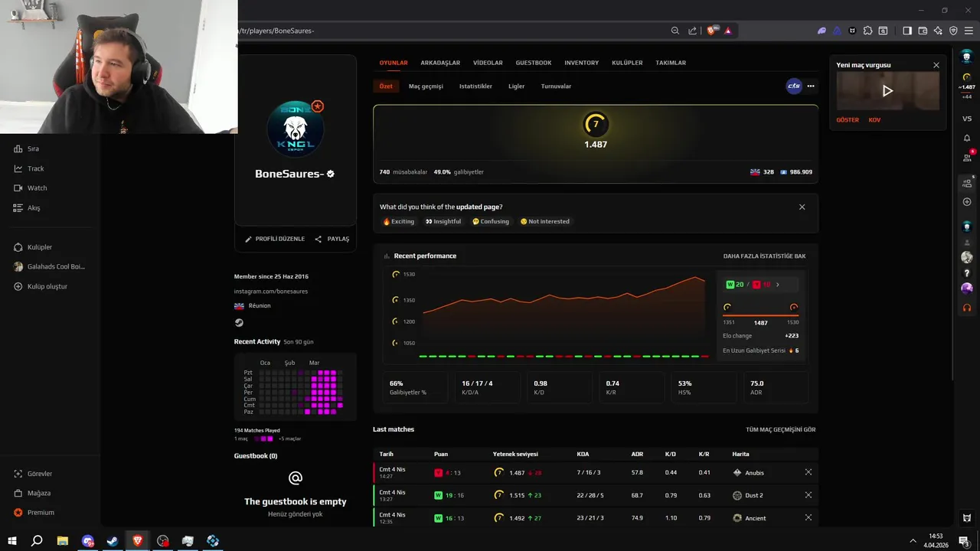Close the Yeni maç vurgusu popup

(x=936, y=65)
